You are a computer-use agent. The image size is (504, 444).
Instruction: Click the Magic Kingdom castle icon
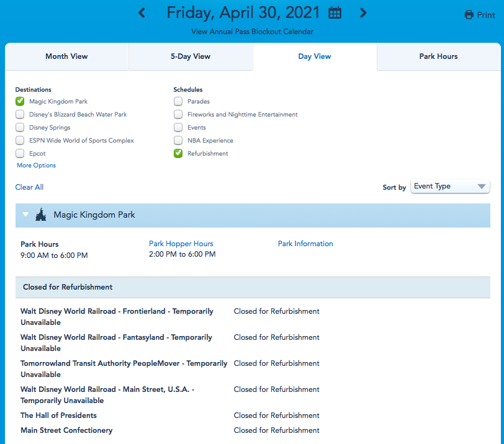point(41,215)
